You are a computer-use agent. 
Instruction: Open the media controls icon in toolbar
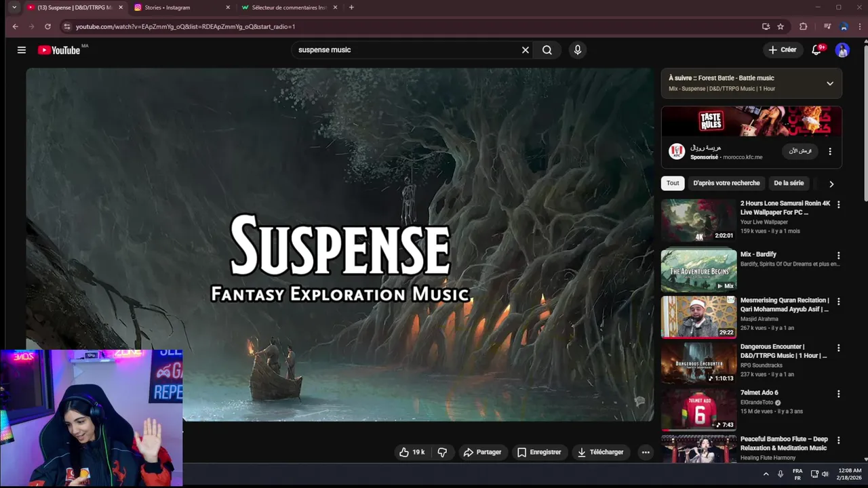[x=827, y=26]
